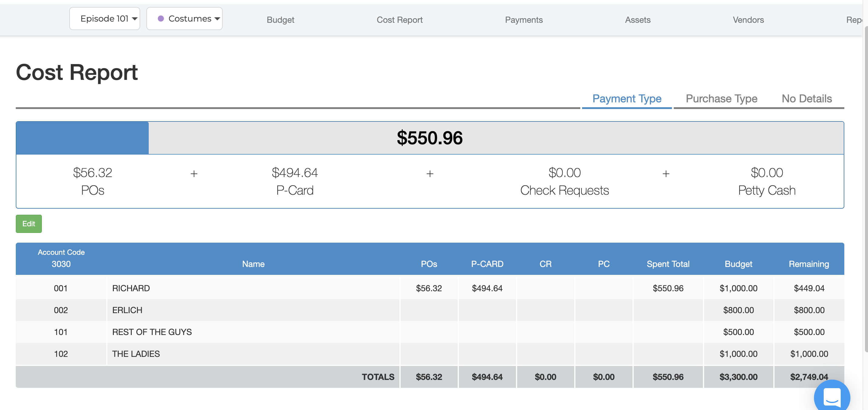Click the Remaining column header
Viewport: 868px width, 410px height.
809,264
